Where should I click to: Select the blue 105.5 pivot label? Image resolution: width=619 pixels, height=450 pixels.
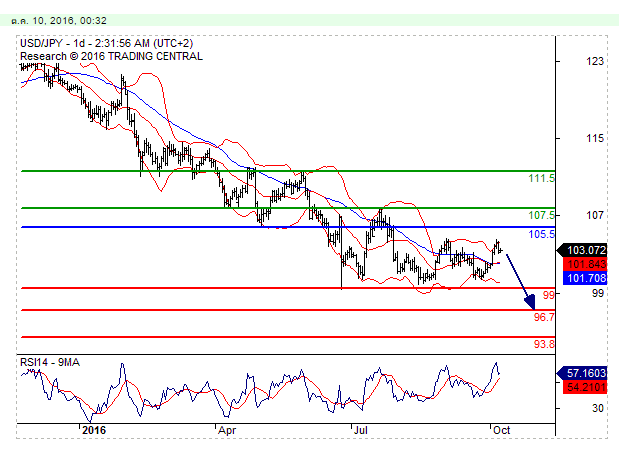click(541, 234)
